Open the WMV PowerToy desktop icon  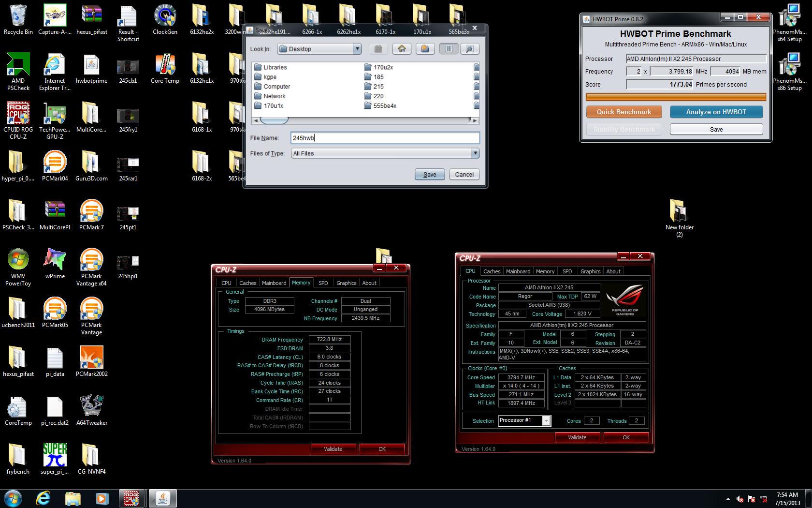pyautogui.click(x=18, y=267)
